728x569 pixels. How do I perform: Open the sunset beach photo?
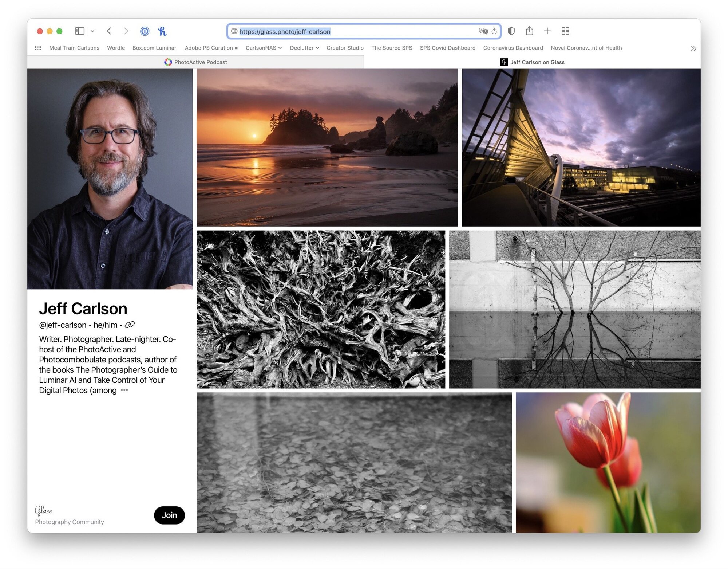(327, 148)
